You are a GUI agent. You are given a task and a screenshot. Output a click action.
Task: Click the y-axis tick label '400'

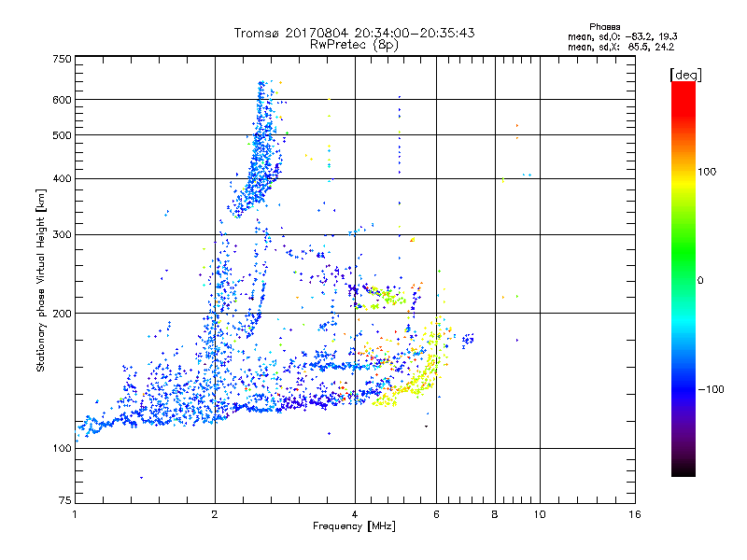click(x=62, y=179)
